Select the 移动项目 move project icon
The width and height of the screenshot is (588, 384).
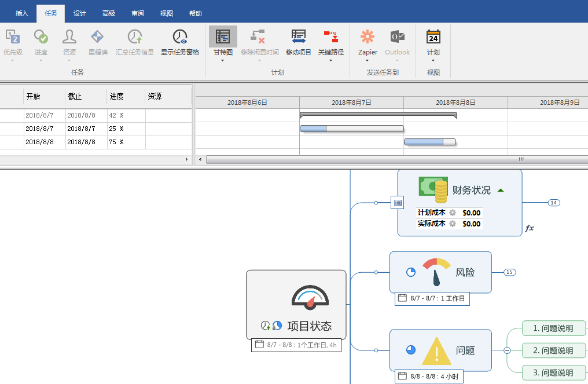(298, 36)
